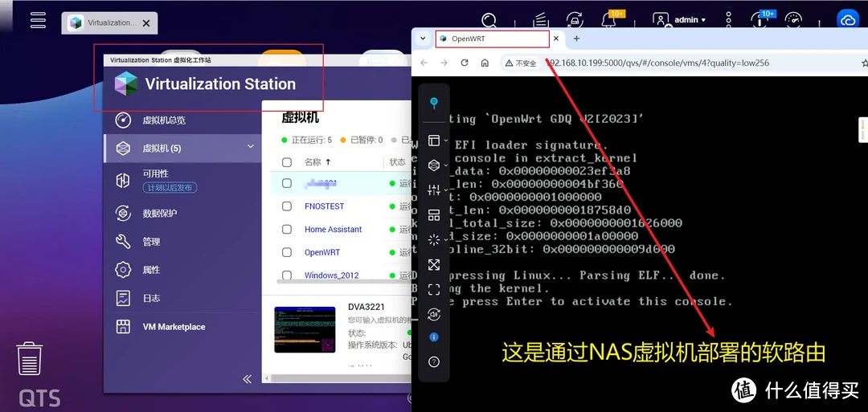Open QTS external devices icon
This screenshot has height=412, width=868.
(574, 20)
